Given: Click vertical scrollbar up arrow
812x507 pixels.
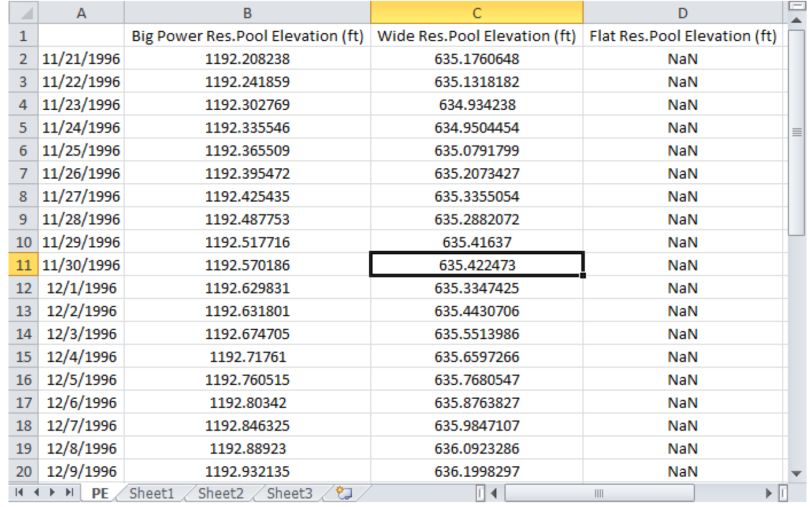Looking at the screenshot, I should point(796,20).
